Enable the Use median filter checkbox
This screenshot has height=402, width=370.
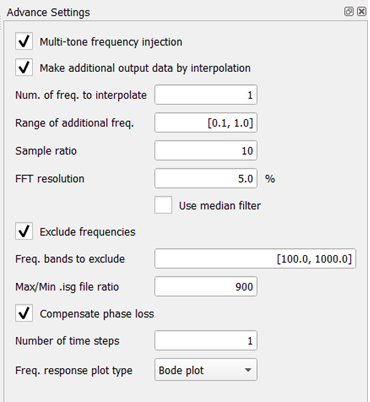(163, 205)
